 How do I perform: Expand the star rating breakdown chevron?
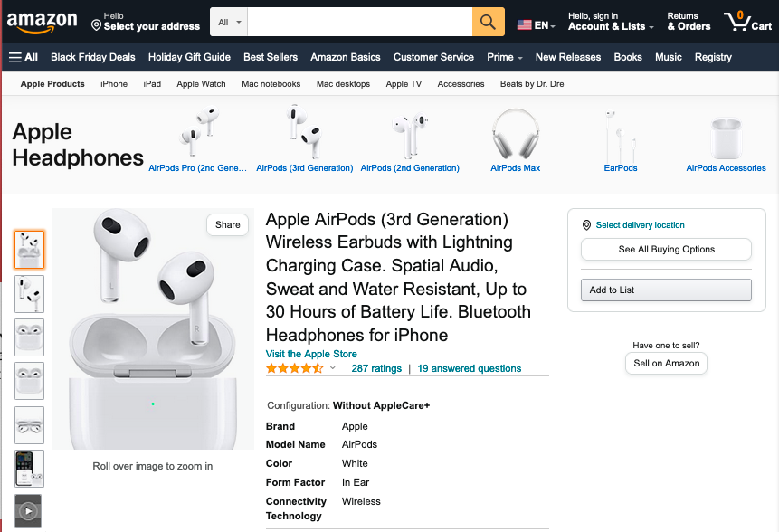point(333,368)
